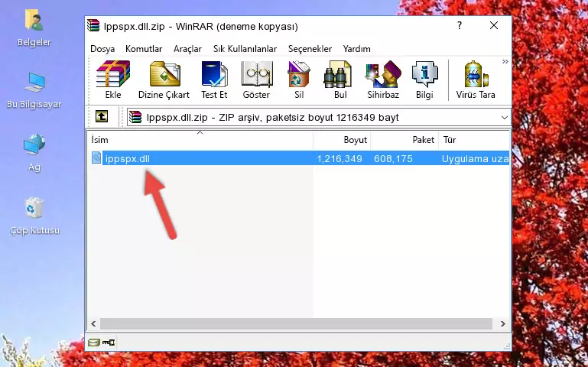The image size is (588, 367).
Task: Launch the Sihirbaz wizard
Action: tap(383, 80)
